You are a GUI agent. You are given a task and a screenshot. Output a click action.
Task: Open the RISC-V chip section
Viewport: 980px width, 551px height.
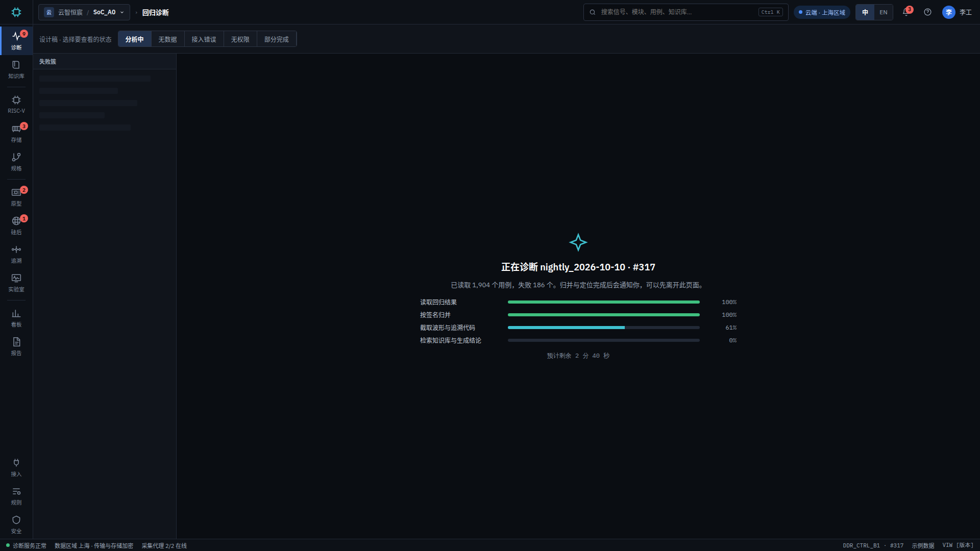[x=16, y=104]
